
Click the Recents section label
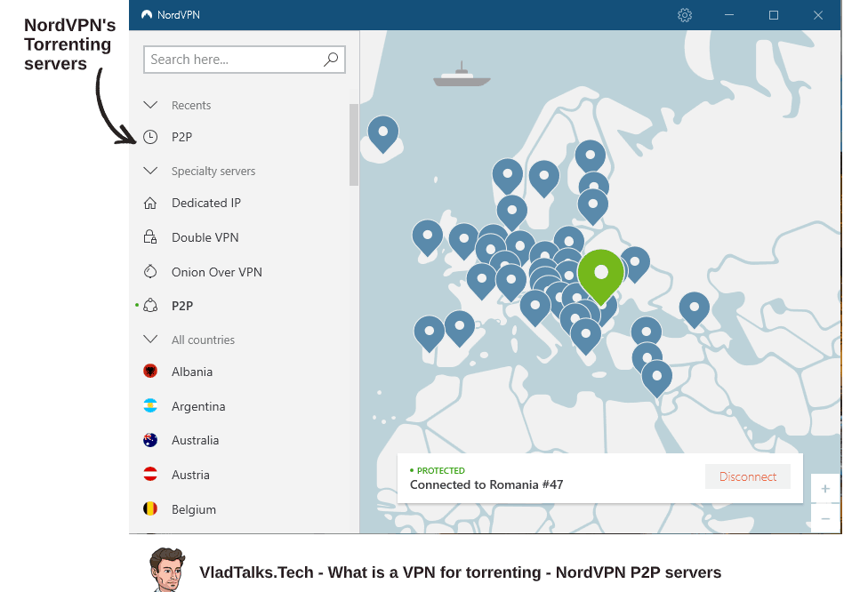pyautogui.click(x=191, y=105)
